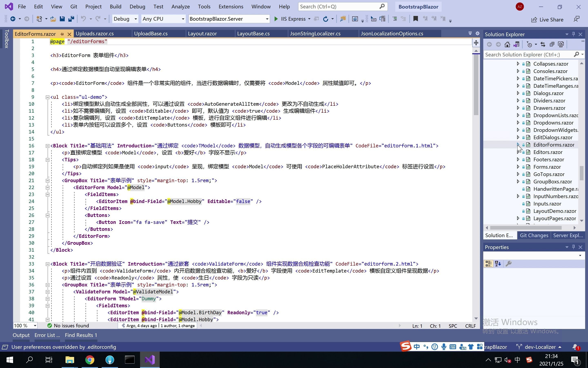Open the Error List panel tab
Screen dimensions: 588x368
(x=47, y=335)
